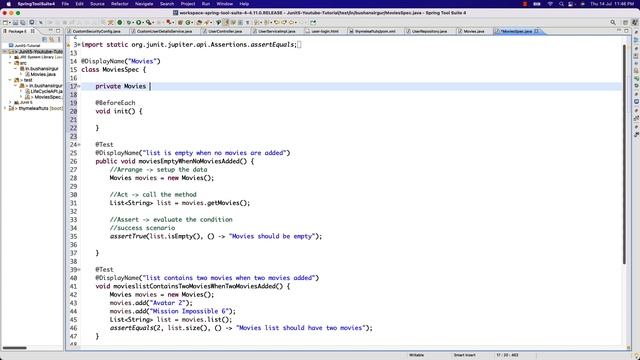Screen dimensions: 640x360
Task: Minimize the editor area
Action: [619, 31]
